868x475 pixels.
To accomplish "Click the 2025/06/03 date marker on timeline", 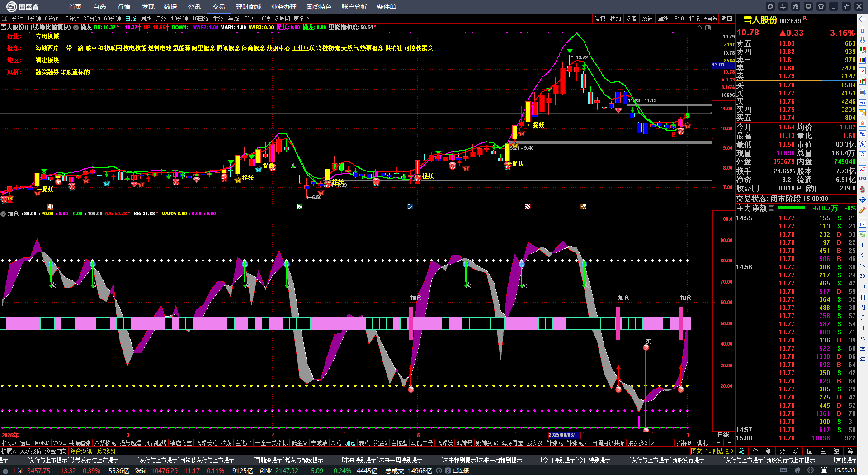I will pyautogui.click(x=564, y=435).
